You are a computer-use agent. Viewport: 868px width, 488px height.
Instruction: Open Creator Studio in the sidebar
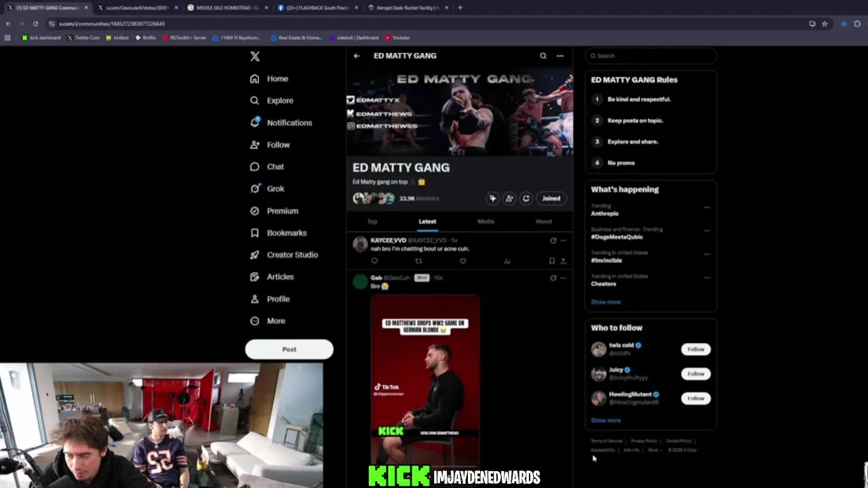[x=283, y=255]
